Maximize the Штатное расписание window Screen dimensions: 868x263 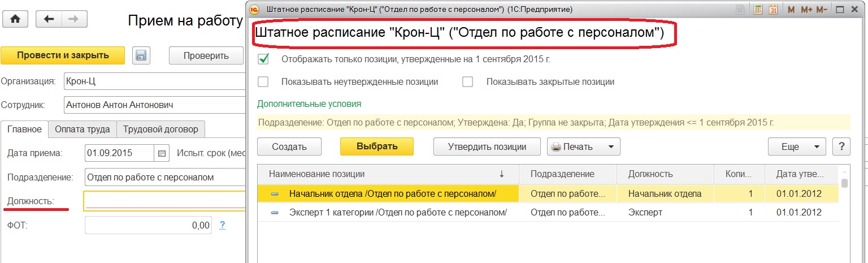tap(840, 10)
